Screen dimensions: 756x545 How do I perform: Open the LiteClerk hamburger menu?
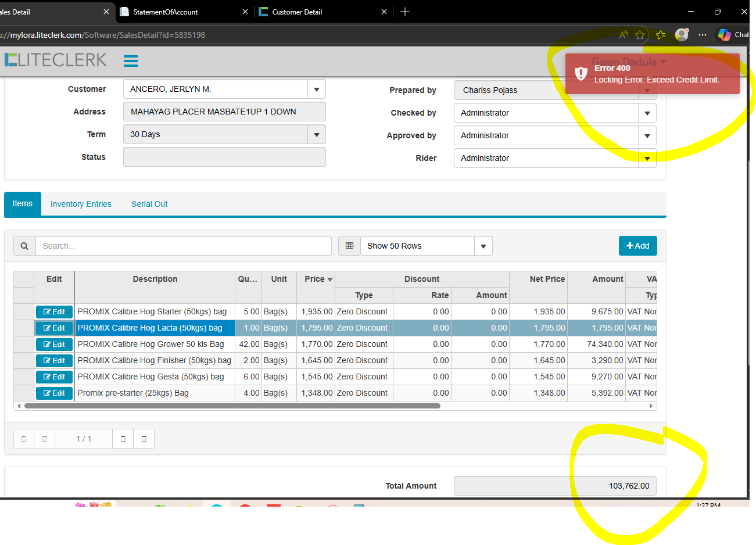(x=131, y=61)
